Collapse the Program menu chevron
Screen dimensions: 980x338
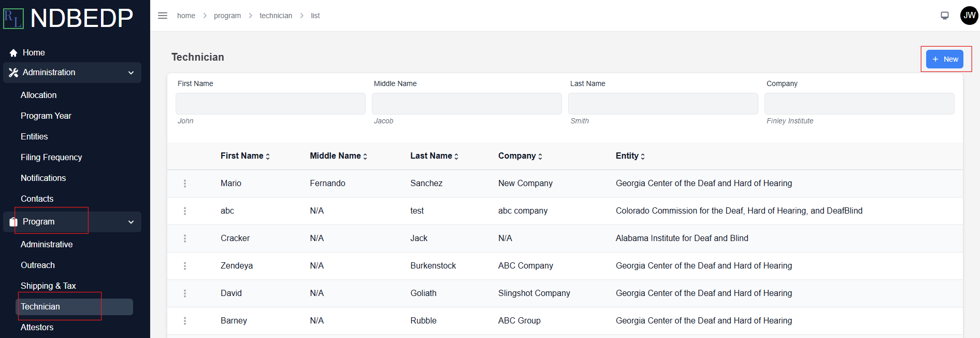pos(131,222)
